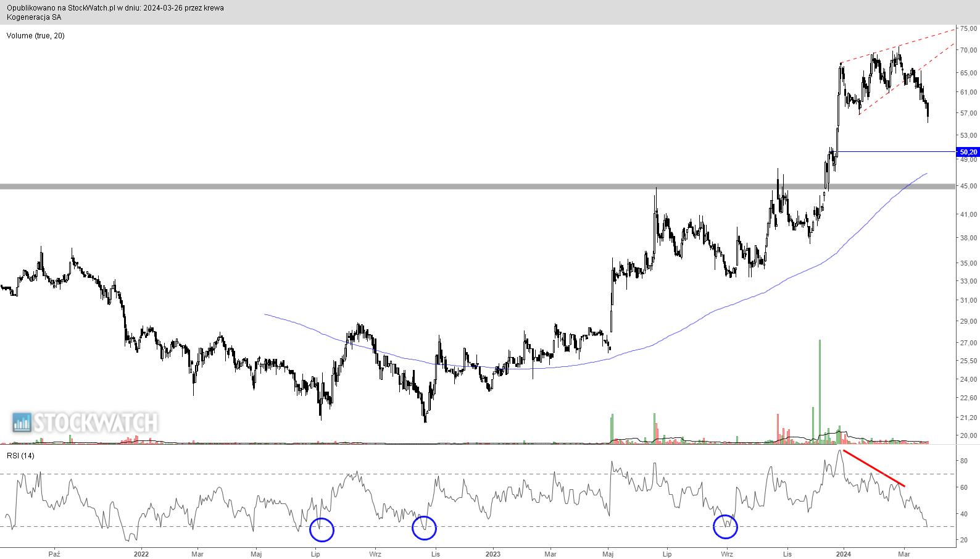Click the 27,00 price axis label
Screen dimensions: 980x559
pyautogui.click(x=969, y=343)
